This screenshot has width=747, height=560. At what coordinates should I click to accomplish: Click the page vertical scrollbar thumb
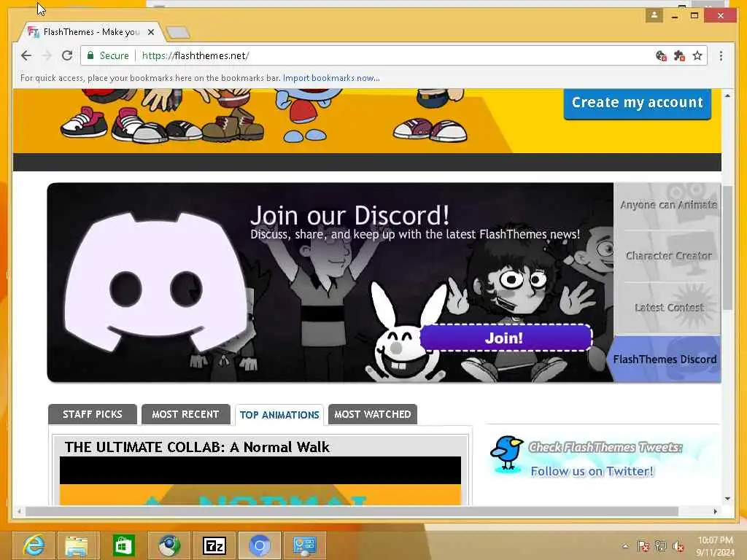click(727, 248)
